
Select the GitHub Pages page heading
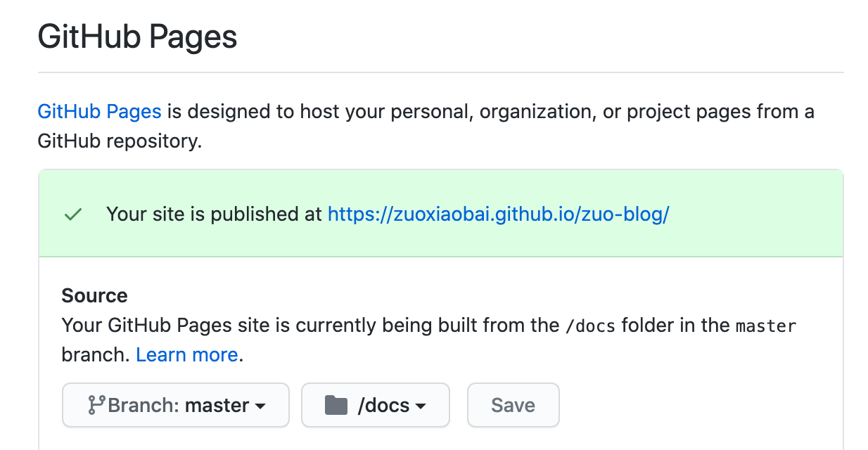tap(137, 37)
